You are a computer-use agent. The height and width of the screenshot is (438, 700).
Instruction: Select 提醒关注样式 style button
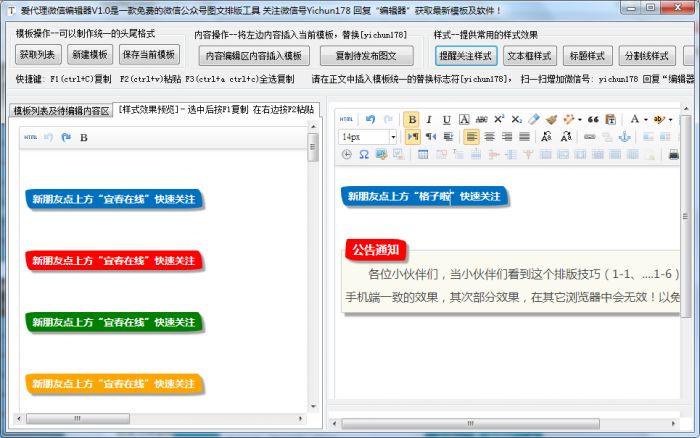(x=466, y=56)
